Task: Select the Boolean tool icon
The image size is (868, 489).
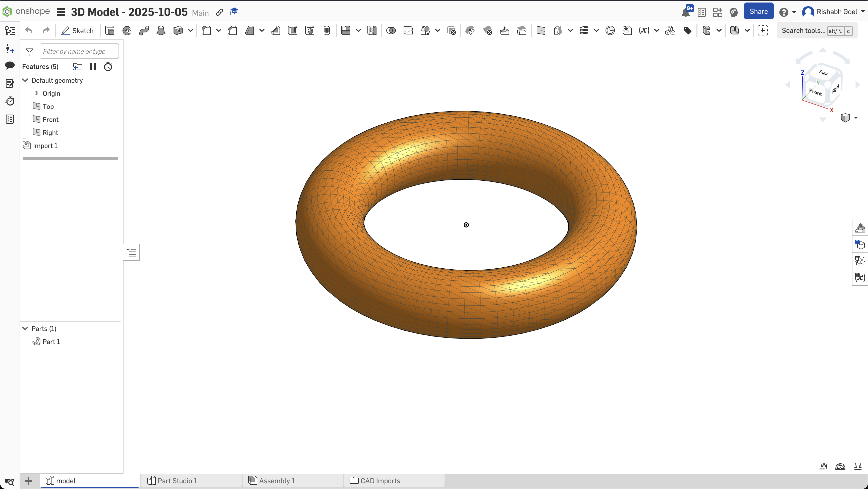Action: click(x=391, y=31)
